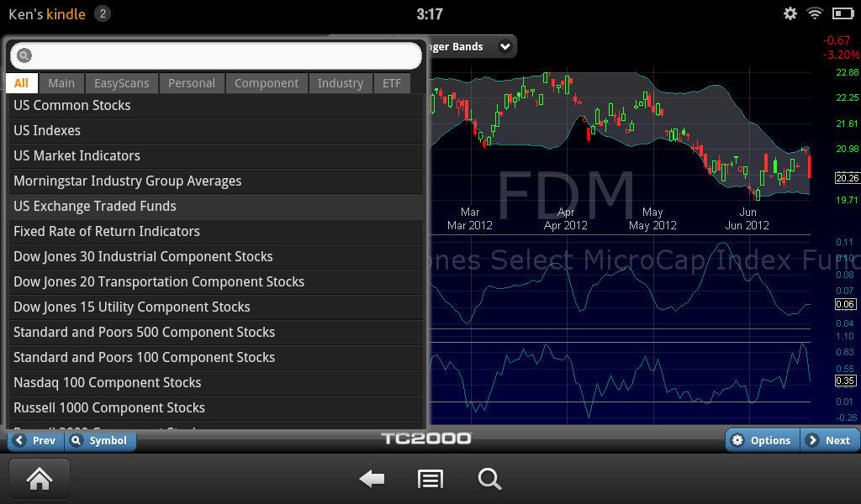
Task: Open the EasyScans tab
Action: click(x=121, y=83)
